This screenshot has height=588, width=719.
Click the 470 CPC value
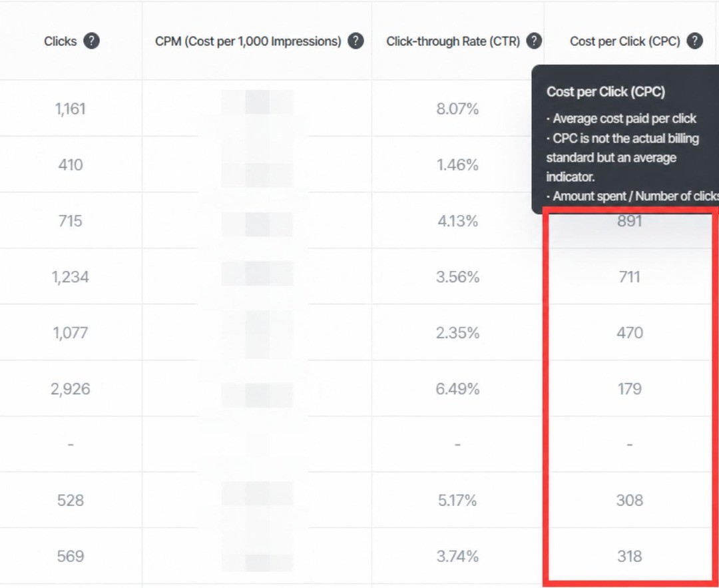click(x=630, y=332)
